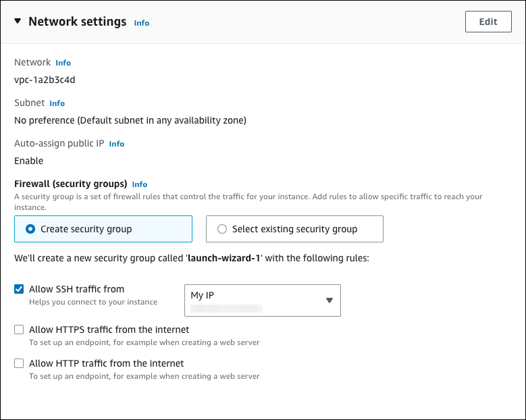Click the Enable value under Auto-assign public IP
This screenshot has width=526, height=420.
pyautogui.click(x=28, y=161)
